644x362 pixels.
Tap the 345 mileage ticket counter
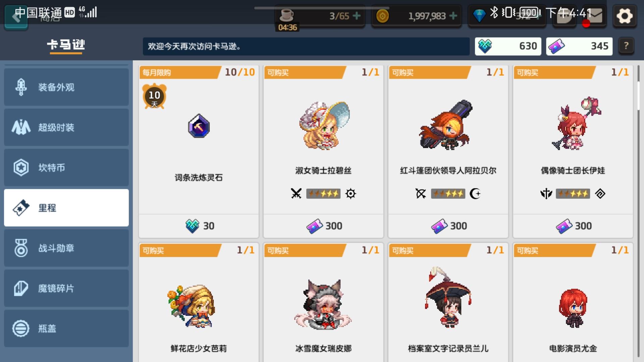(x=579, y=46)
